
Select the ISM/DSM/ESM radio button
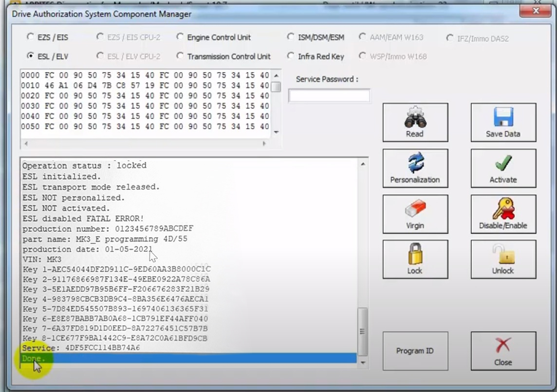(x=291, y=37)
